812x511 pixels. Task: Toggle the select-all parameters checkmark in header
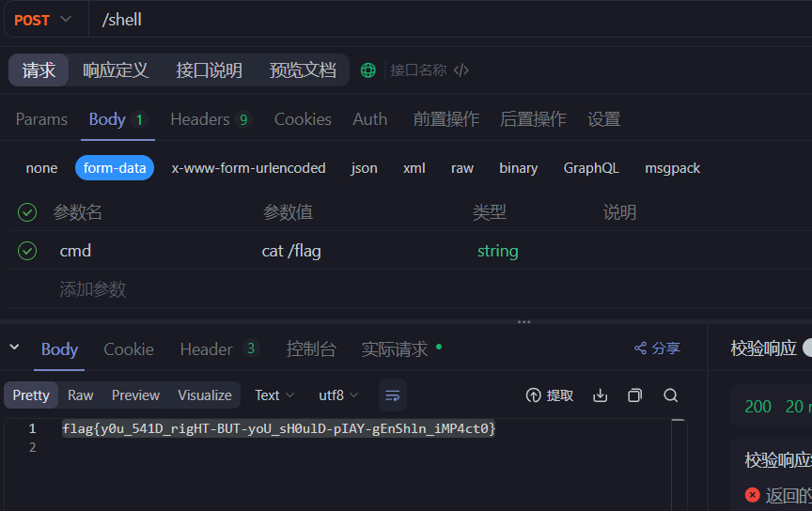[27, 212]
